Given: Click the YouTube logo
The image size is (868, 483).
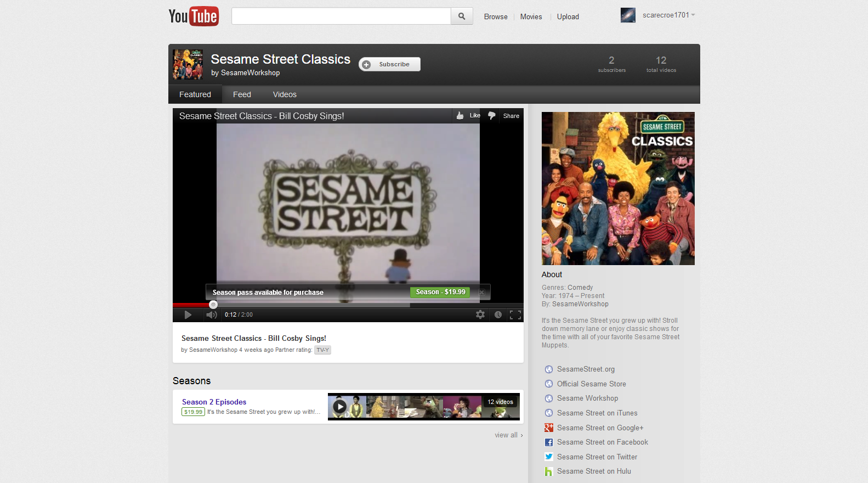Looking at the screenshot, I should point(194,16).
